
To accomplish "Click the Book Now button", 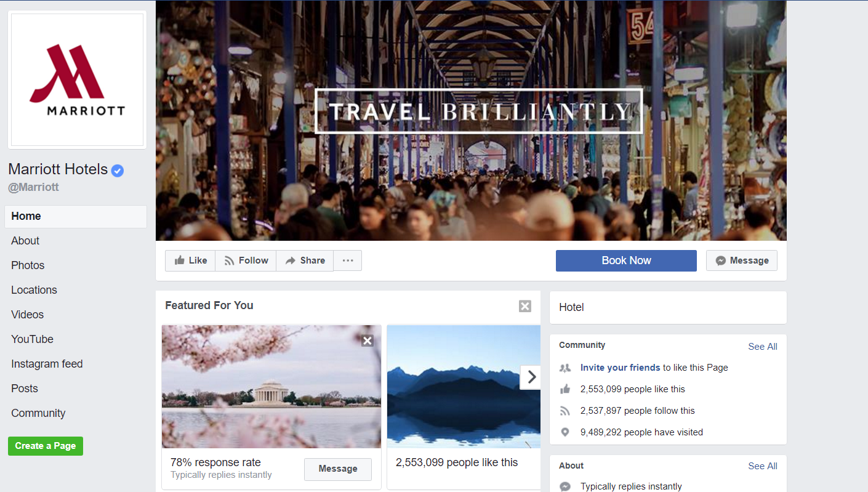I will [626, 260].
